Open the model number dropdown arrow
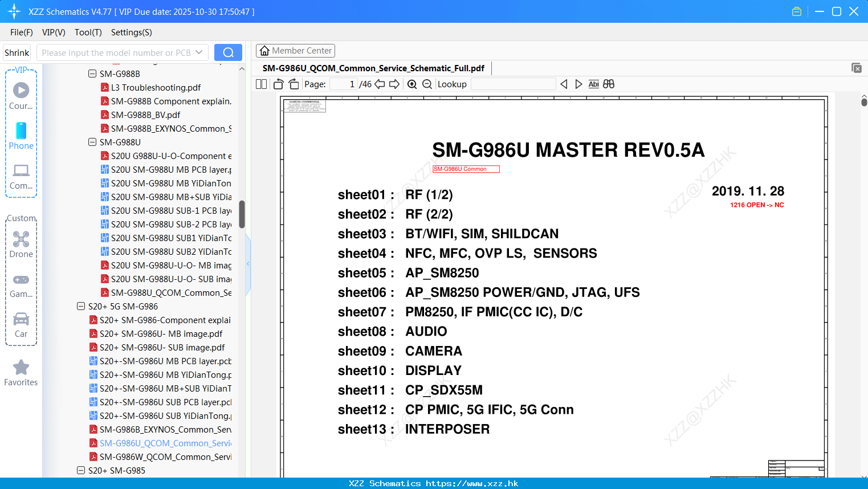The image size is (868, 489). click(199, 52)
